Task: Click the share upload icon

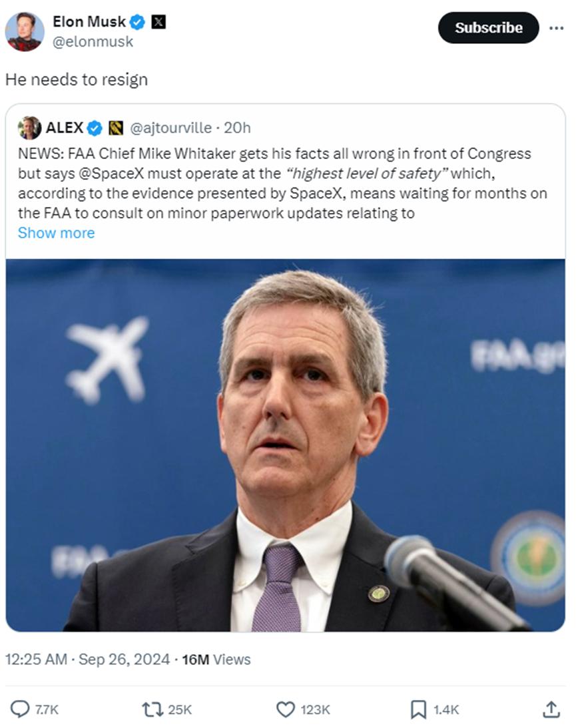Action: tap(551, 709)
